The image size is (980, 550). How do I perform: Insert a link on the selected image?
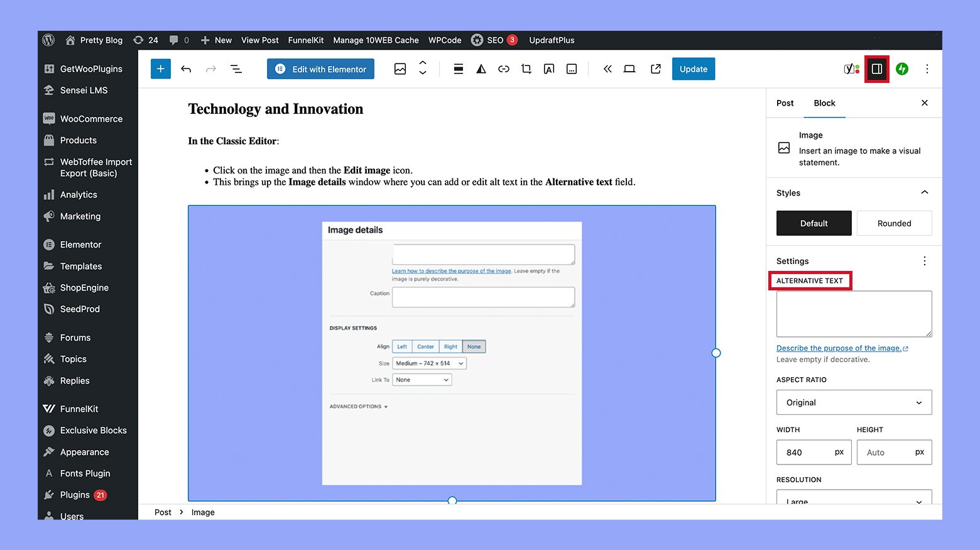click(504, 69)
